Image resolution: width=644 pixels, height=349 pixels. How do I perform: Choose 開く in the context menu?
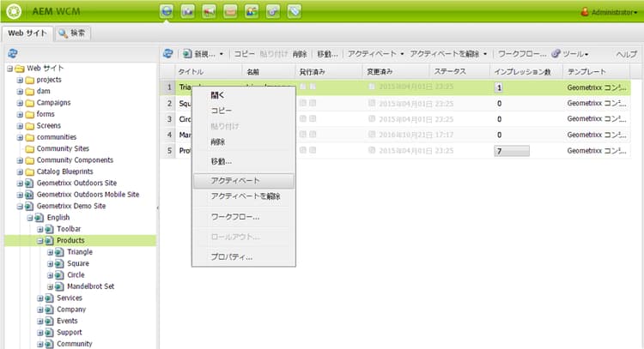pyautogui.click(x=244, y=95)
